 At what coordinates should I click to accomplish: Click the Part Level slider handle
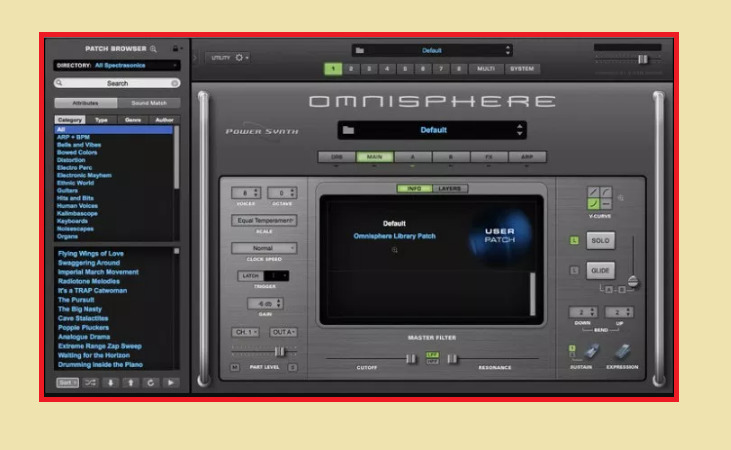coord(279,351)
